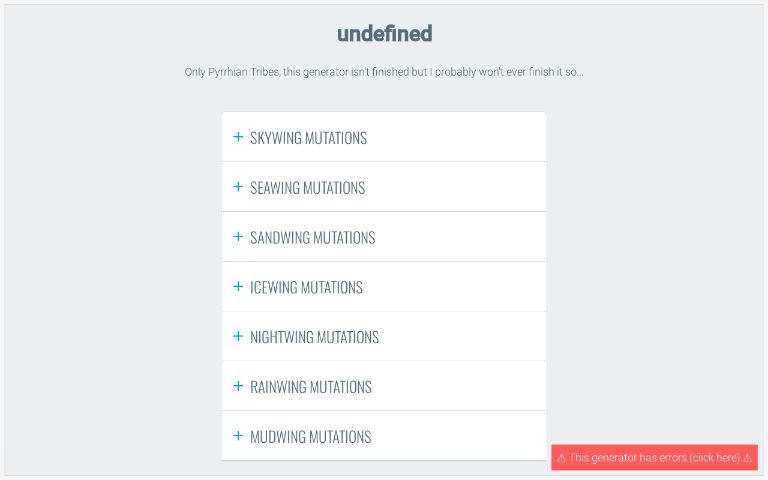Click the plus icon beside RainWing Mutations

click(238, 386)
